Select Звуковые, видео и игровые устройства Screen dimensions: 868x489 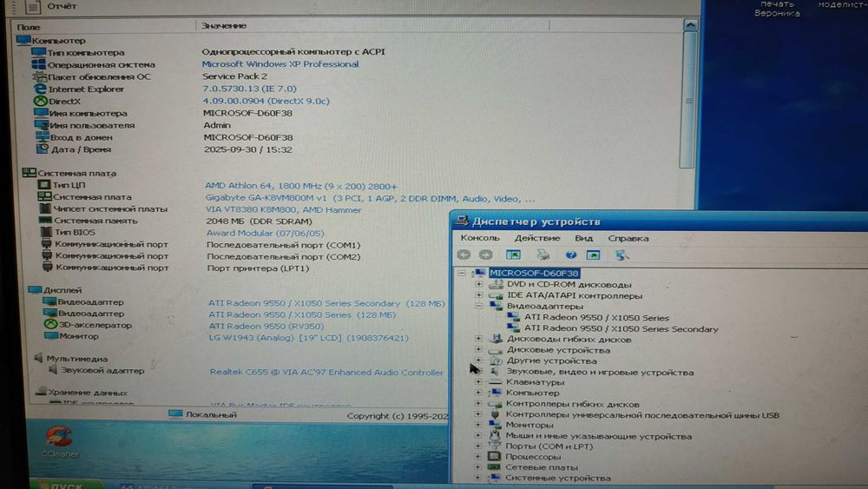pos(600,372)
